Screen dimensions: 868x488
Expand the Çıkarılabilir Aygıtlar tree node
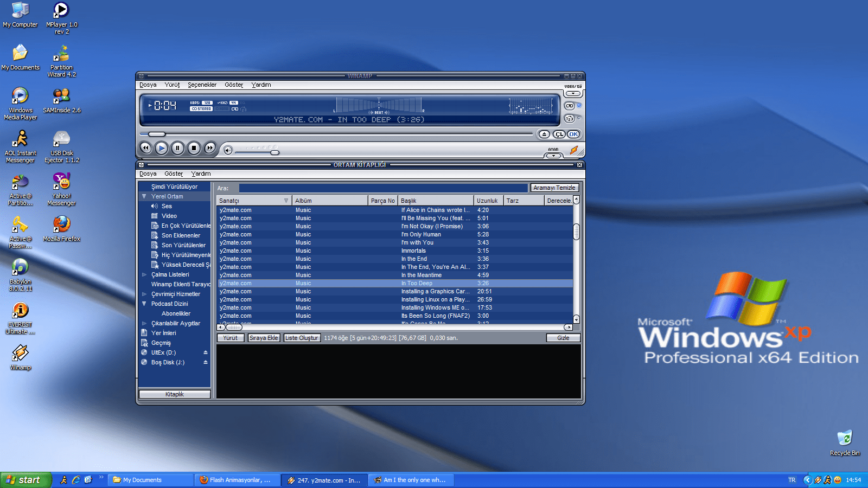[x=144, y=323]
